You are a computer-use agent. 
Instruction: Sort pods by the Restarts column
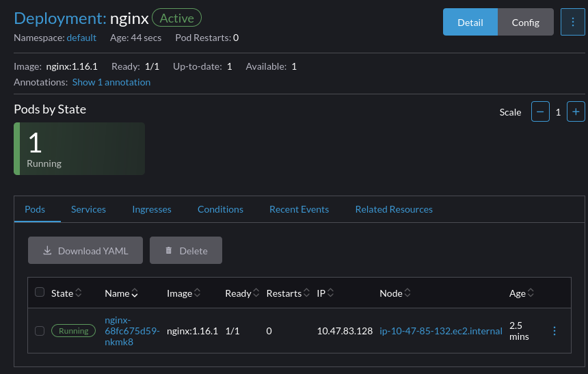point(288,293)
